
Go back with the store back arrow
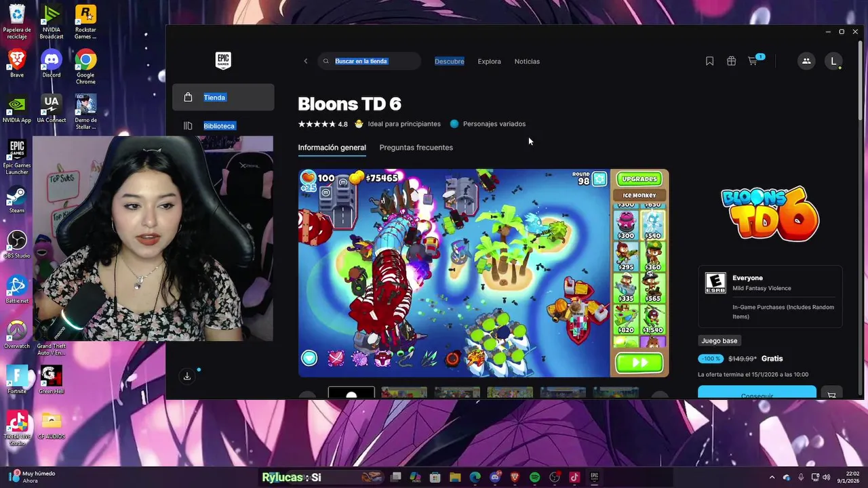coord(305,61)
